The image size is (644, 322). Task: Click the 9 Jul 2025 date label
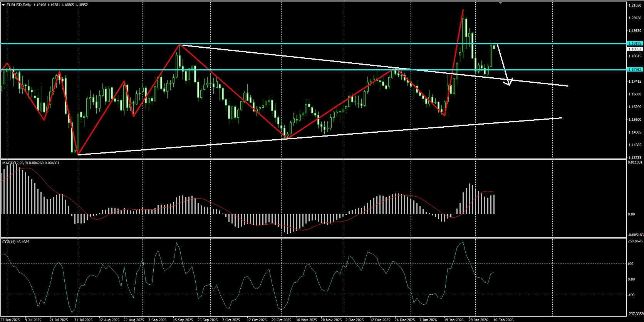click(x=33, y=320)
